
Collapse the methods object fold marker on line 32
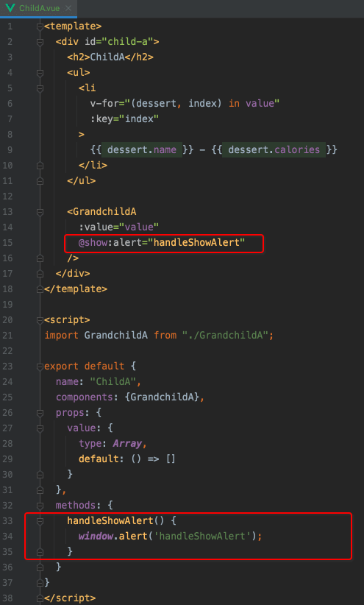point(40,505)
